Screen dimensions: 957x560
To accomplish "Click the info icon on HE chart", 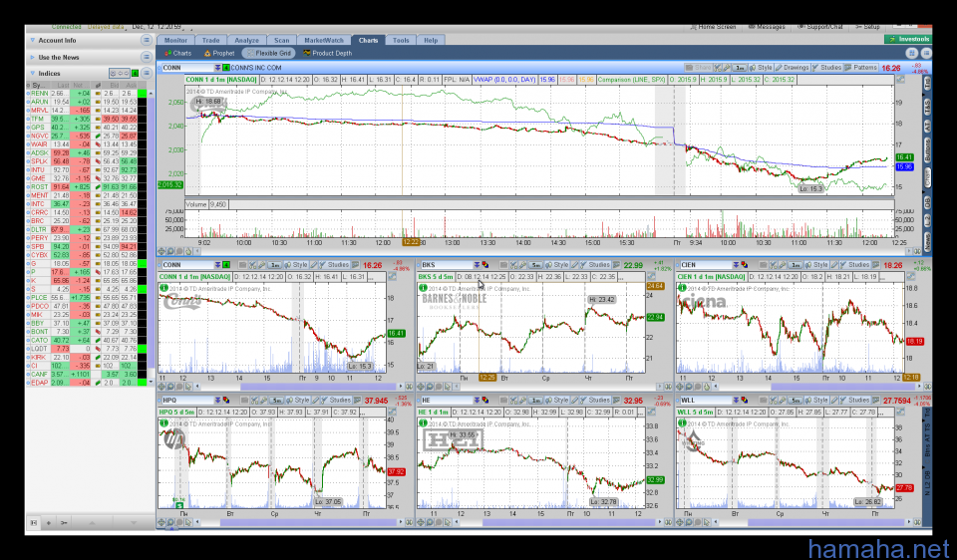I will tap(423, 422).
